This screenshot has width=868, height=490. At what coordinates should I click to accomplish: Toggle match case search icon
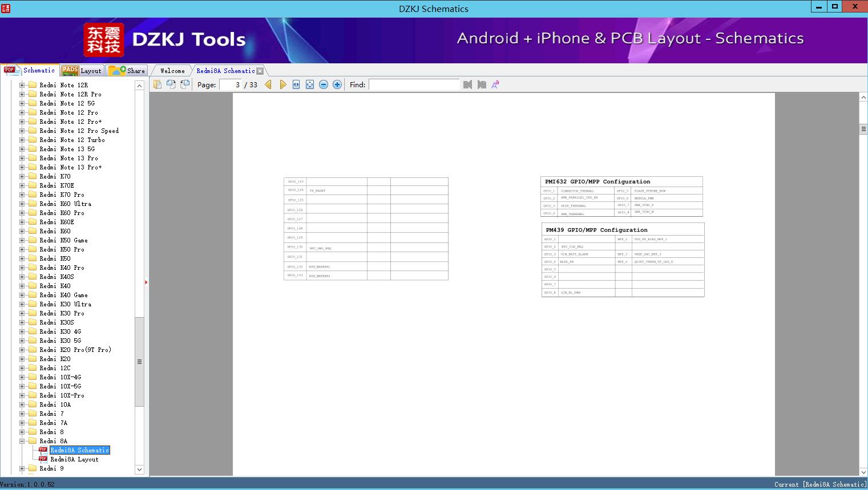point(495,84)
